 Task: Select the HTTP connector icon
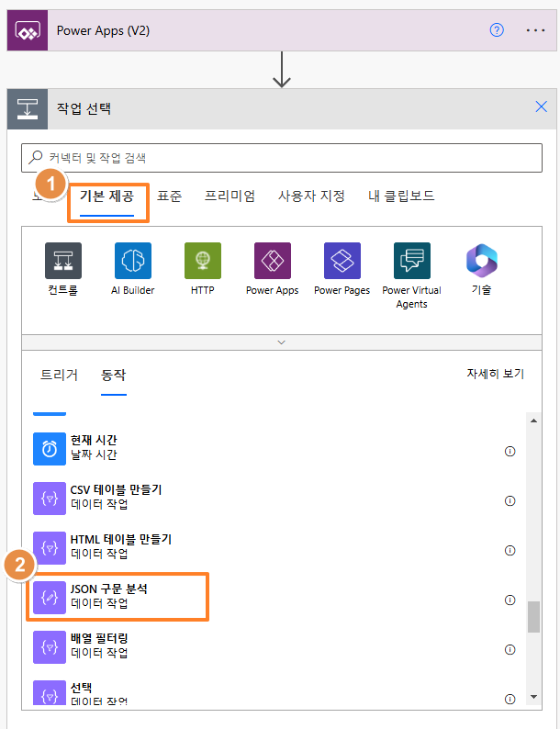(203, 261)
